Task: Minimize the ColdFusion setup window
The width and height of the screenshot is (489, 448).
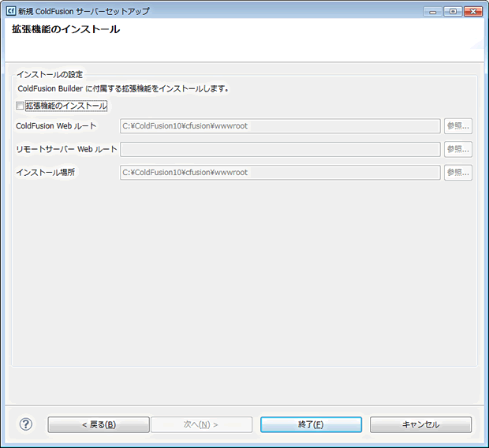Action: coord(432,12)
